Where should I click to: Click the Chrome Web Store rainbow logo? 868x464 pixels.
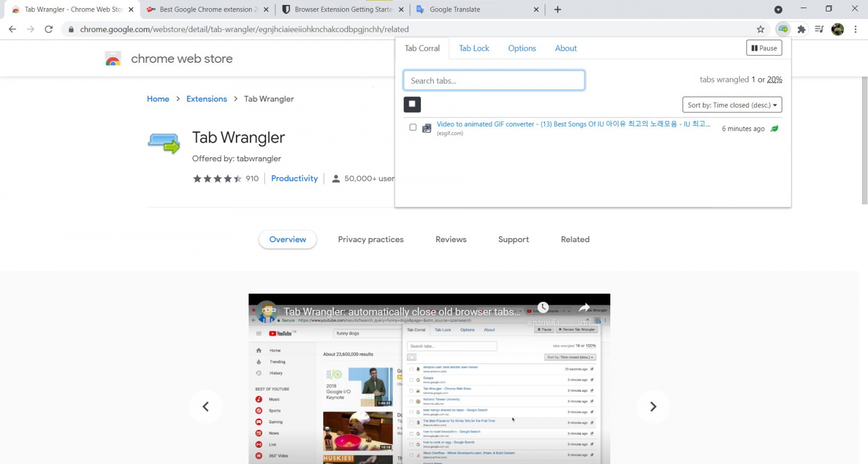coord(113,59)
